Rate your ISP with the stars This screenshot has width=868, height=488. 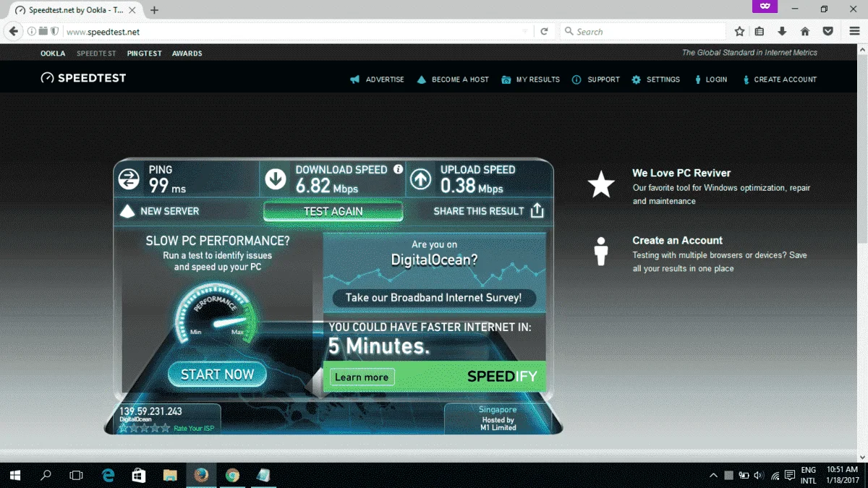[x=144, y=428]
